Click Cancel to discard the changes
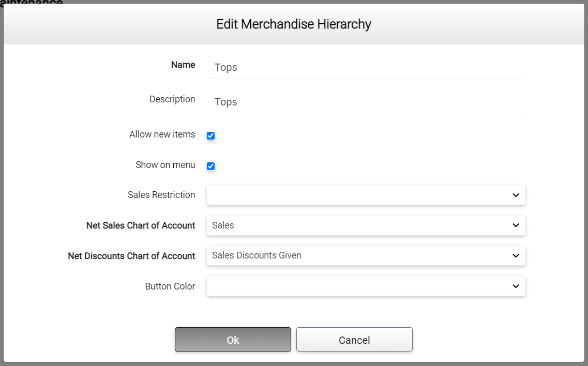This screenshot has height=366, width=588. click(x=354, y=340)
